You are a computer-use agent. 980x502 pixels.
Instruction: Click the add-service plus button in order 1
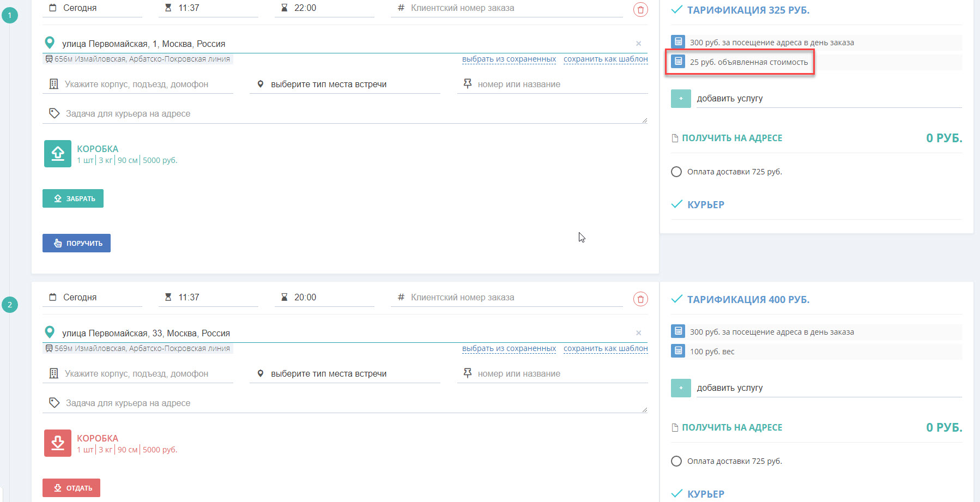point(681,99)
